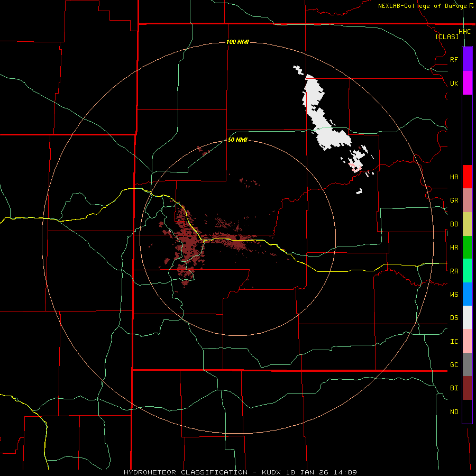Click the GR legend label
476x476 pixels.
coord(454,200)
